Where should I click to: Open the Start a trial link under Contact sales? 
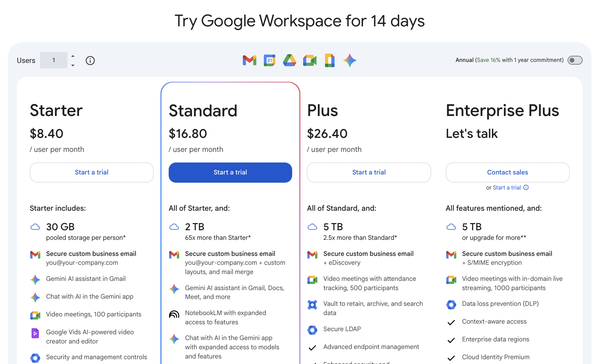pos(507,187)
